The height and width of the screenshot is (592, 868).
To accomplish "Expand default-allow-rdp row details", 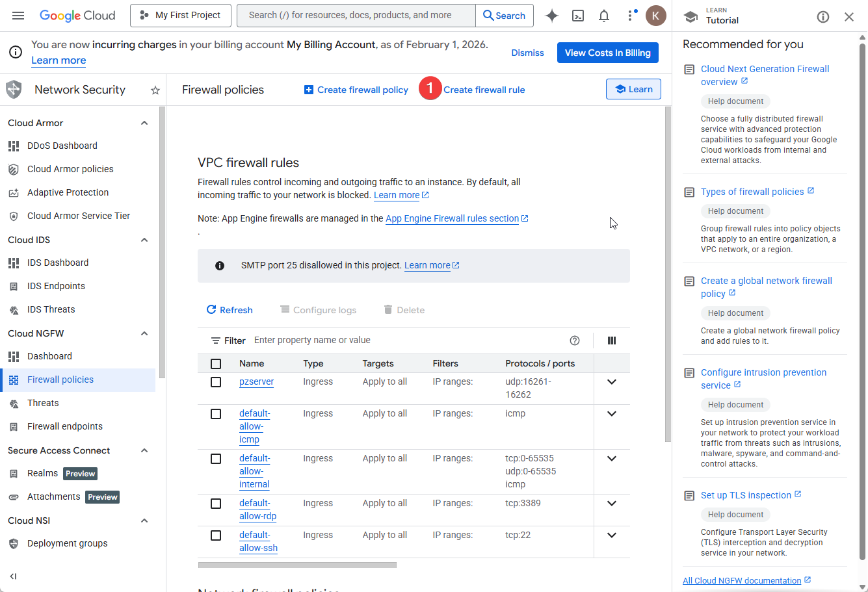I will click(x=612, y=504).
